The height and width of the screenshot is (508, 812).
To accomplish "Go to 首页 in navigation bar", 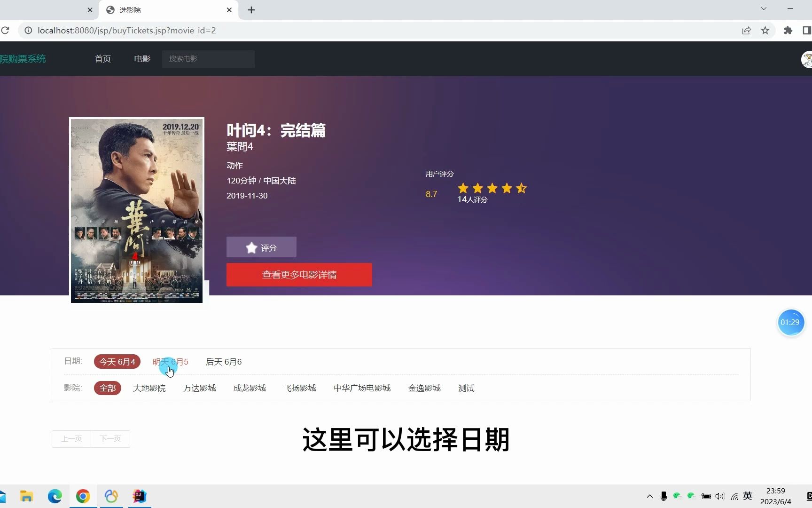I will [x=102, y=59].
